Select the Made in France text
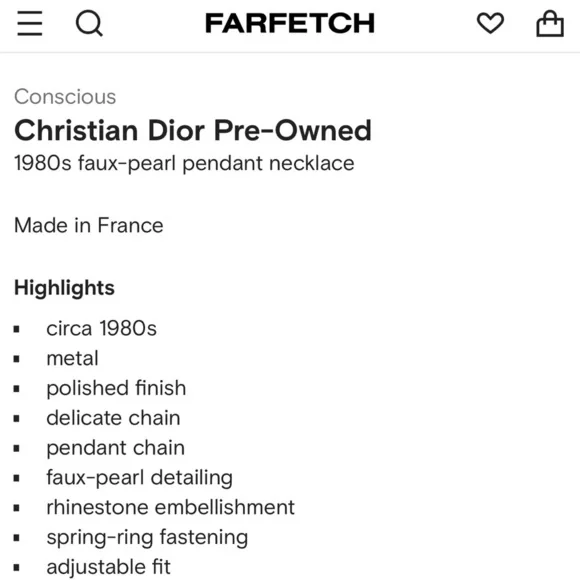The width and height of the screenshot is (580, 580). 89,225
